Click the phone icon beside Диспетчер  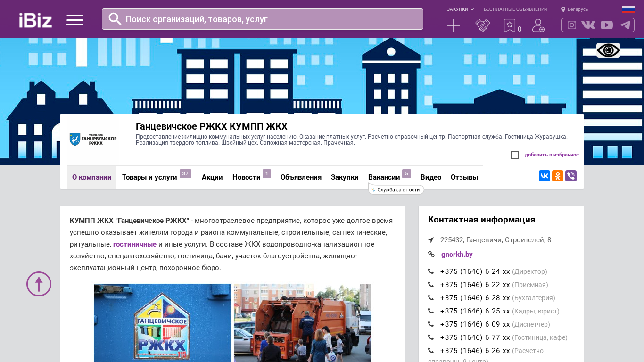431,324
